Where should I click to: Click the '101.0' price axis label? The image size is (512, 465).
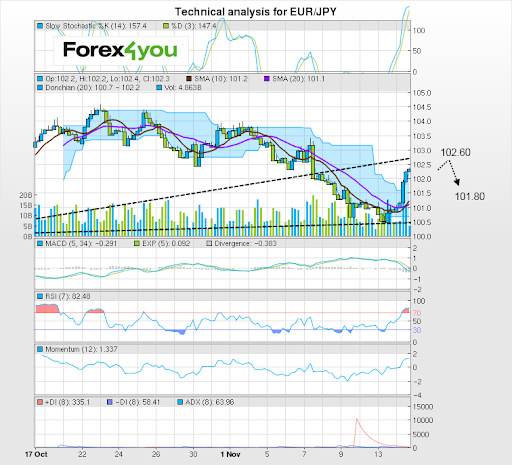422,208
